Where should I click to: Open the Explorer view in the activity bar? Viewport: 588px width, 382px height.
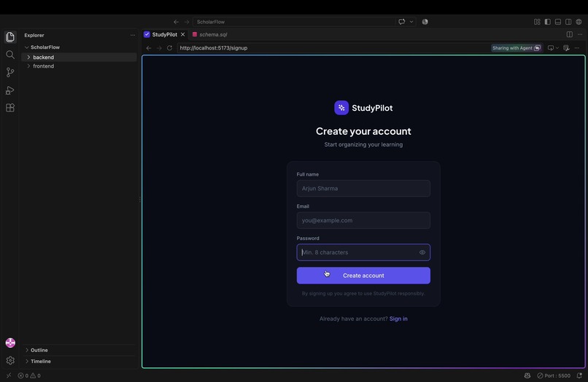coord(10,36)
